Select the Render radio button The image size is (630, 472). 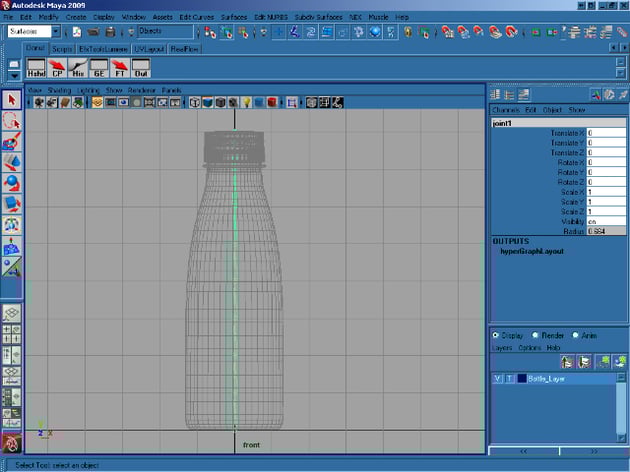pos(536,336)
